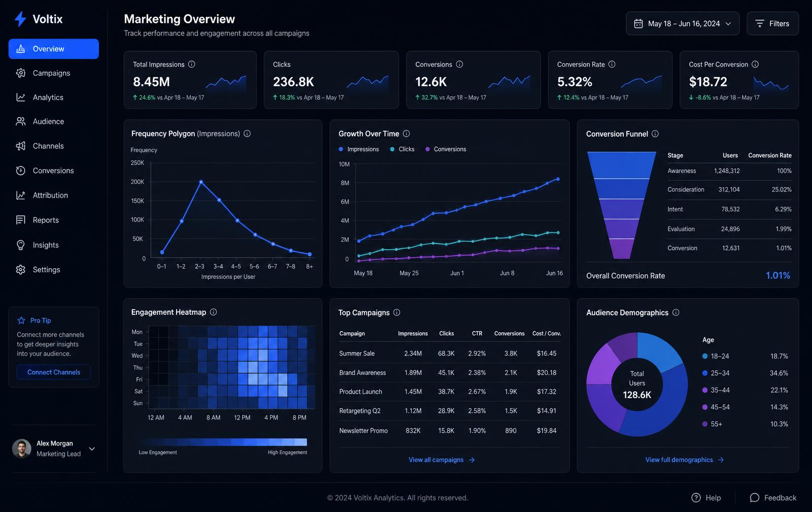Click the Product Launch campaign name
Viewport: 812px width, 512px height.
click(x=360, y=392)
